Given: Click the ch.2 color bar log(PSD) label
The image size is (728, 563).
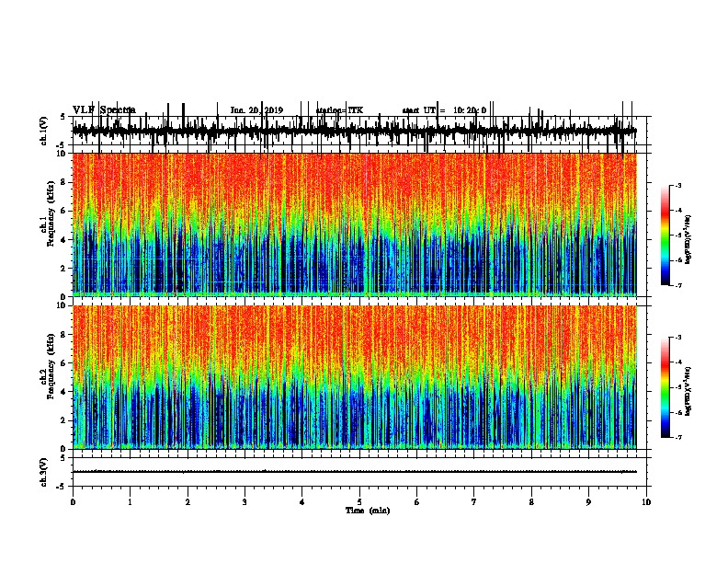Looking at the screenshot, I should point(688,391).
